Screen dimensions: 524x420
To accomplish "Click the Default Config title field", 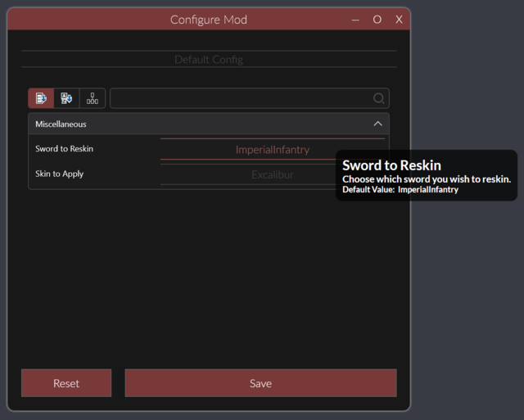I will (209, 60).
